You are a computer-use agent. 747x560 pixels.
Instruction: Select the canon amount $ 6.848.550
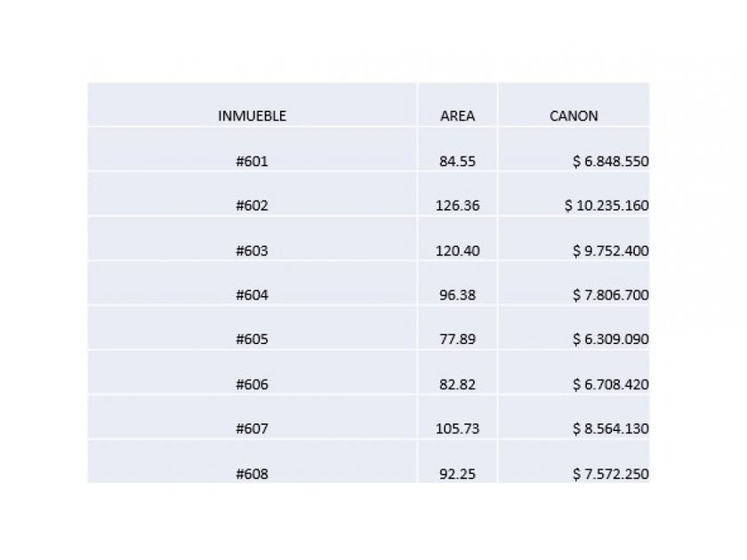pyautogui.click(x=610, y=161)
